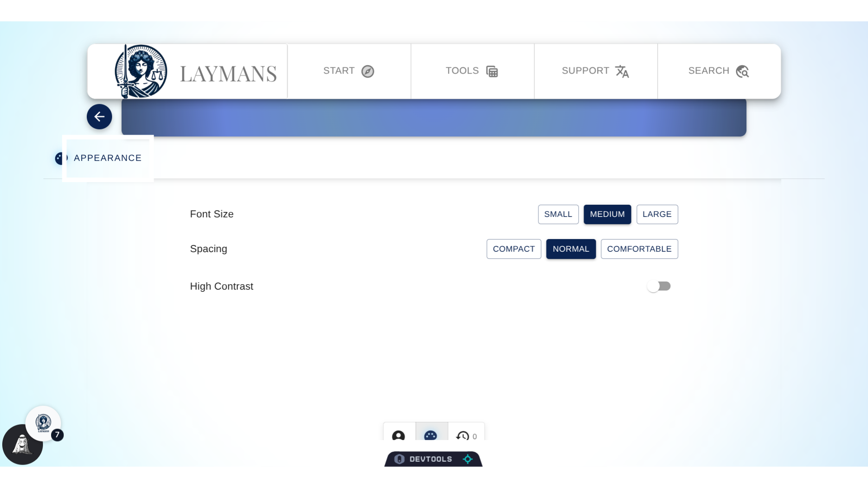Open the Start menu item

click(349, 71)
